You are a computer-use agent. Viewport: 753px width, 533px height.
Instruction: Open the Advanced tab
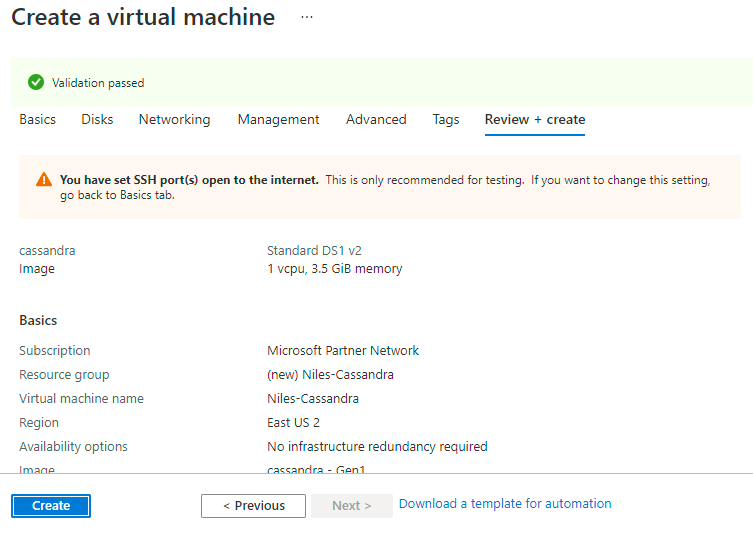376,120
